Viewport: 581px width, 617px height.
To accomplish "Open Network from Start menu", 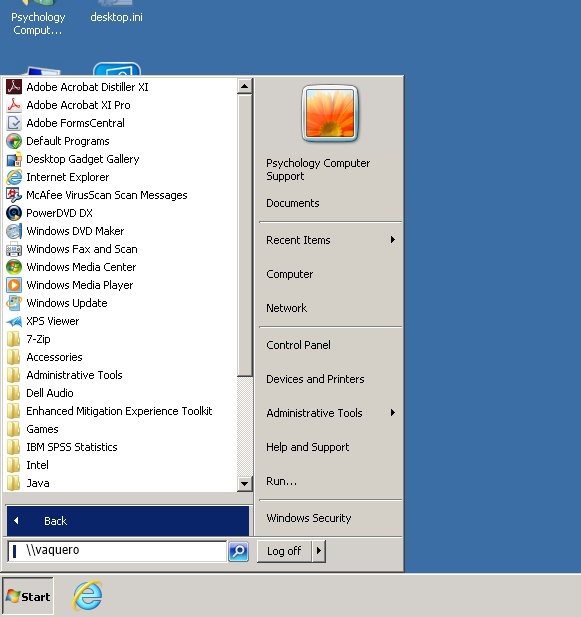I will pos(286,308).
